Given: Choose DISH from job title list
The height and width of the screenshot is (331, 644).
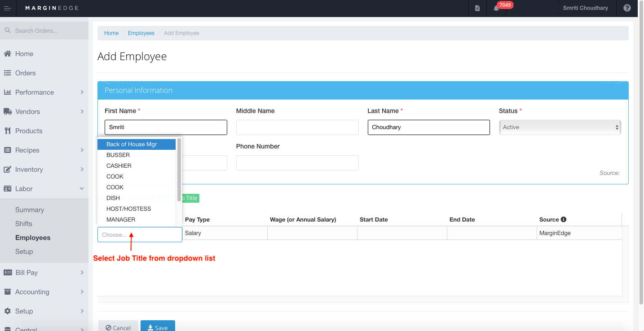Looking at the screenshot, I should pos(137,198).
